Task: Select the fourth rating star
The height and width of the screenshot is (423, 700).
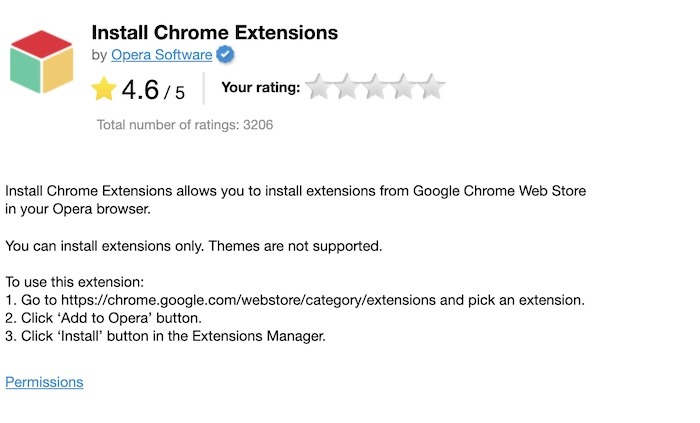Action: click(404, 88)
